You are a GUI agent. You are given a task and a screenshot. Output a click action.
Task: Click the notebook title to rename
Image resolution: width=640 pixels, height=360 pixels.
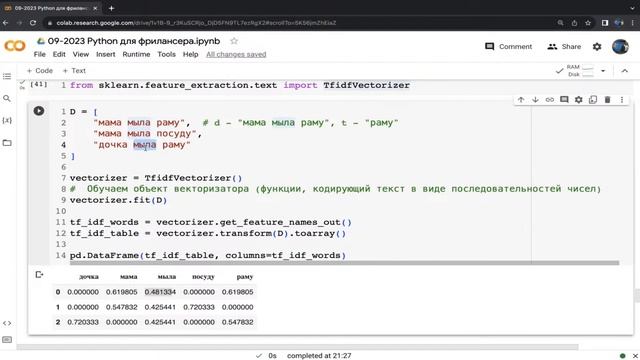(x=133, y=41)
